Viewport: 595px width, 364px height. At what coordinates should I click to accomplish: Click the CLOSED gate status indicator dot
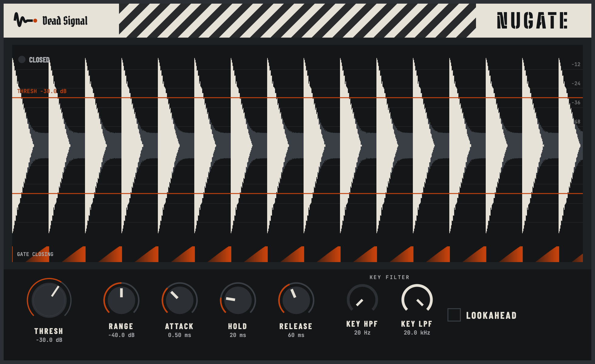22,59
